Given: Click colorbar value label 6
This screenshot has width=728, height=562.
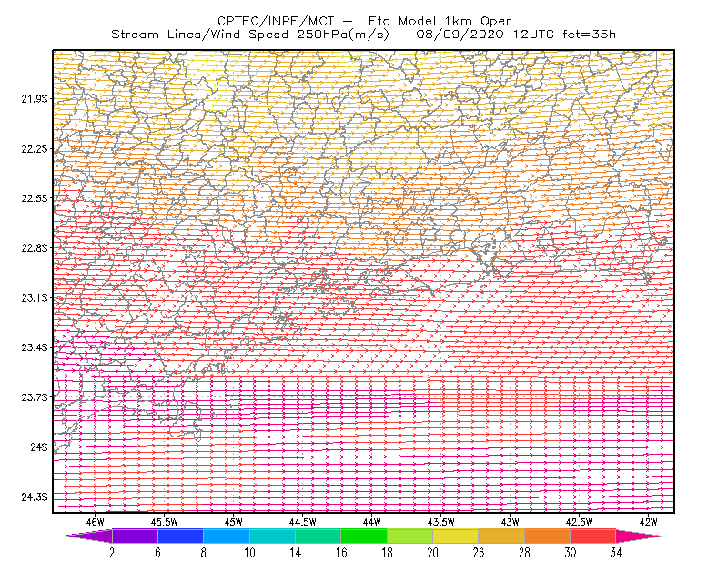Looking at the screenshot, I should click(157, 553).
